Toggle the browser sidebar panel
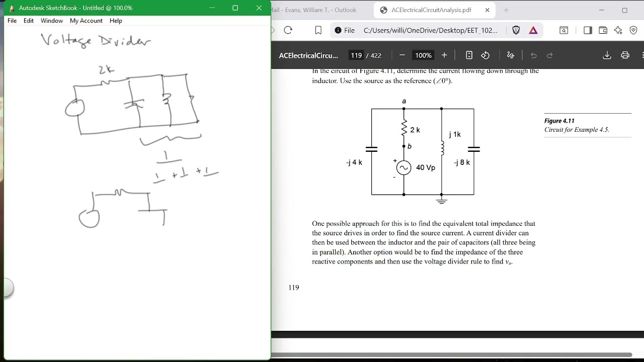 (588, 30)
